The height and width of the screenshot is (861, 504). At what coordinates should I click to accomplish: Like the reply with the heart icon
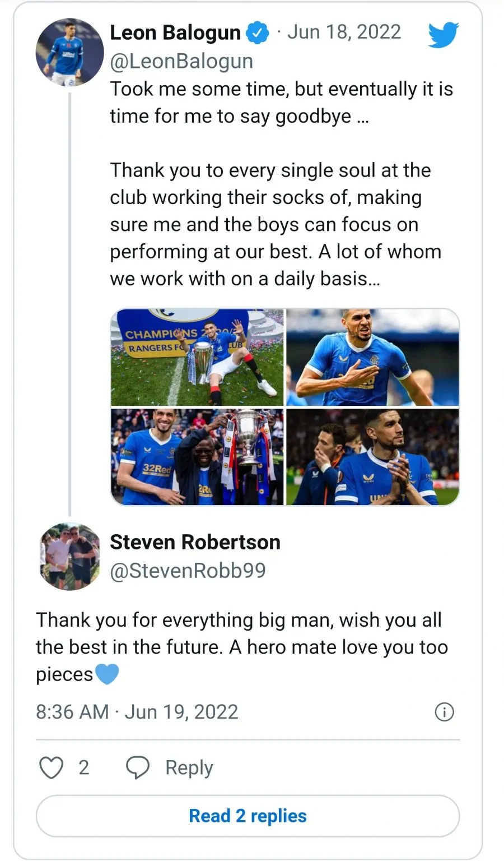point(51,767)
